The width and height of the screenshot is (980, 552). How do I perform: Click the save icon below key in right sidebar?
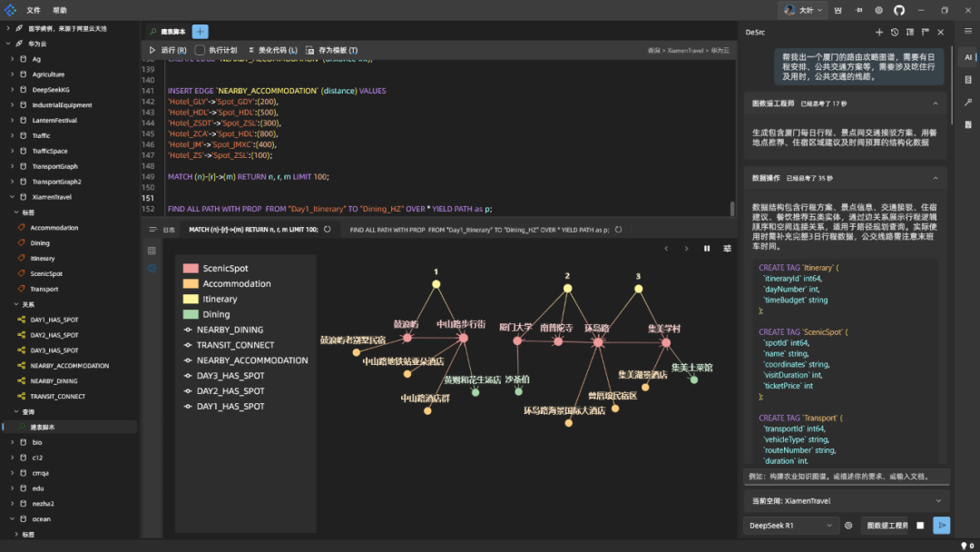[x=968, y=124]
